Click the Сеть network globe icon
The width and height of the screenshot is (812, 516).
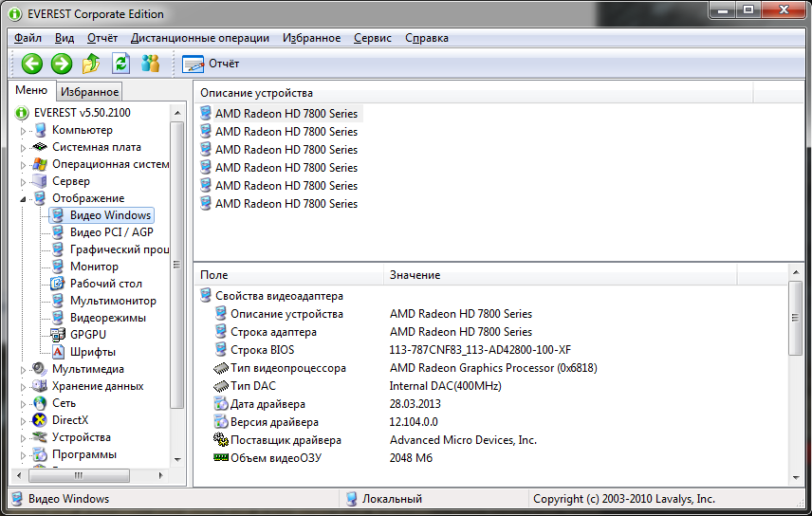(x=40, y=403)
